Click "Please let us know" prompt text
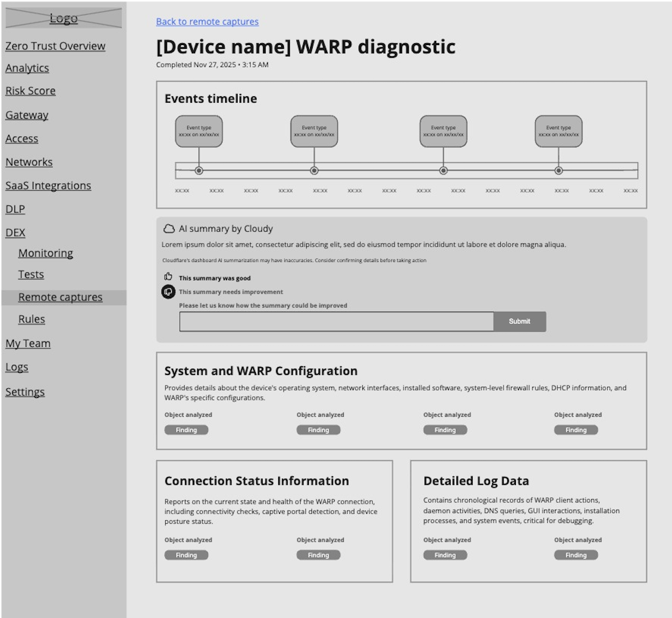 click(263, 306)
